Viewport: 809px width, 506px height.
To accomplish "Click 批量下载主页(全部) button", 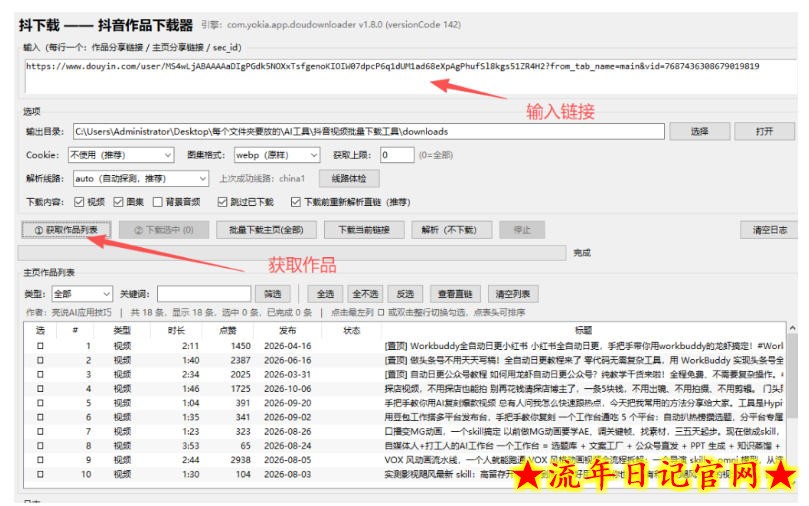I will pyautogui.click(x=266, y=230).
